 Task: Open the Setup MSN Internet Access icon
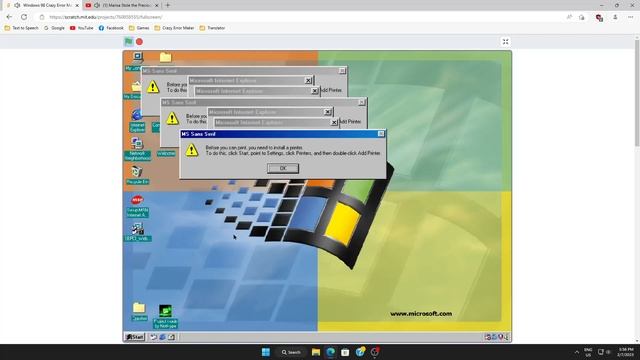click(137, 207)
